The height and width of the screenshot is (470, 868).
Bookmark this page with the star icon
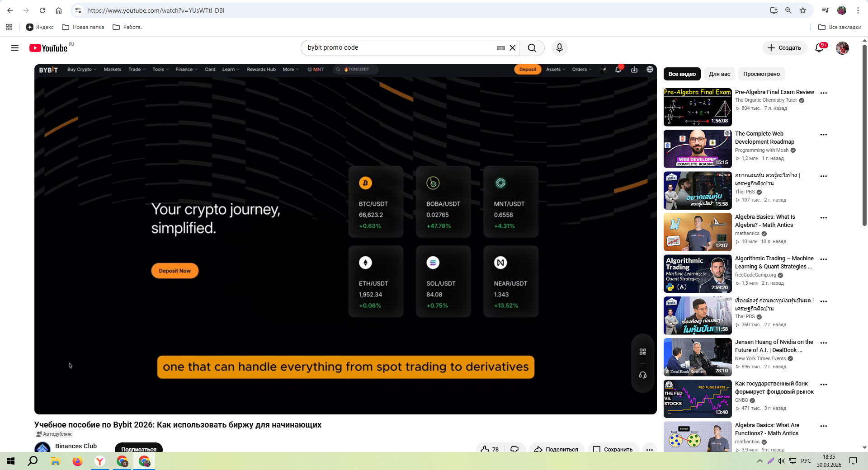803,10
